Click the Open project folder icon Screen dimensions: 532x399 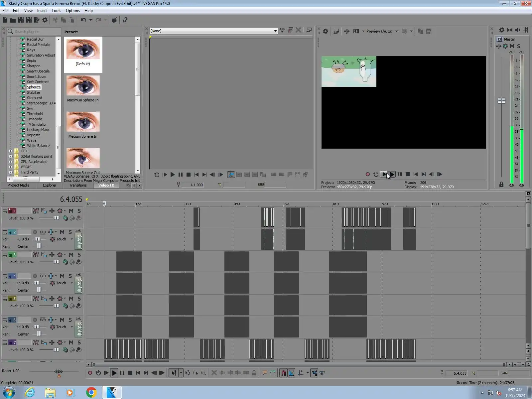(x=13, y=20)
